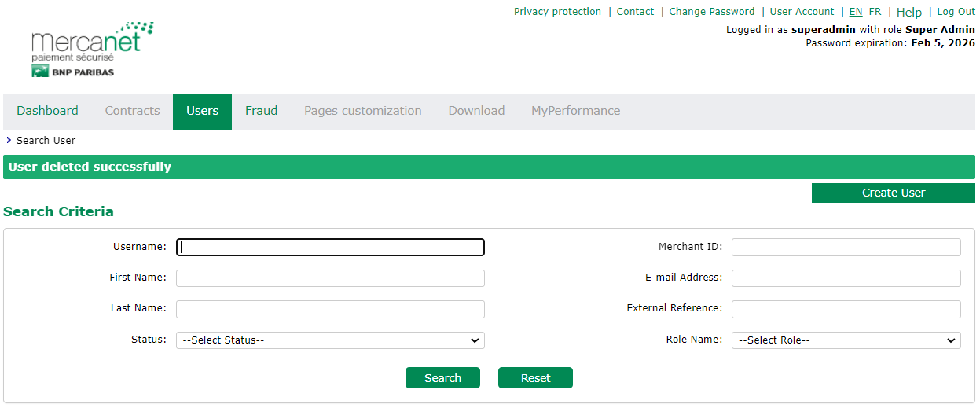The image size is (980, 408).
Task: Click the Log Out link
Action: [x=956, y=12]
